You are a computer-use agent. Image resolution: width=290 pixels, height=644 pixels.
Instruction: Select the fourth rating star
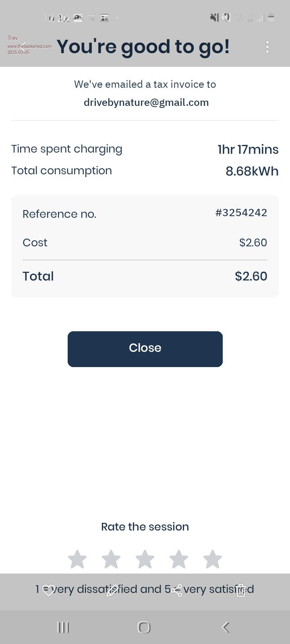pos(179,559)
